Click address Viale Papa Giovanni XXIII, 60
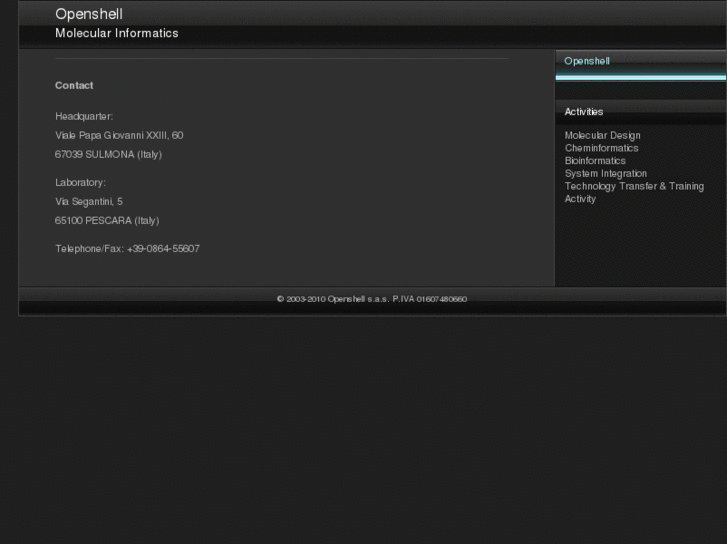Image resolution: width=727 pixels, height=545 pixels. [119, 135]
